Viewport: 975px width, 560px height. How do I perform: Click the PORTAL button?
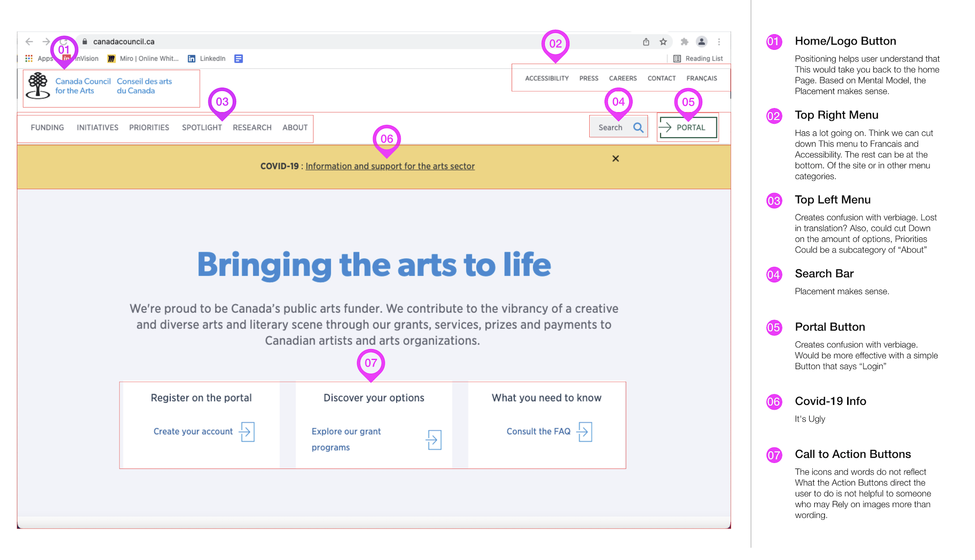[688, 127]
